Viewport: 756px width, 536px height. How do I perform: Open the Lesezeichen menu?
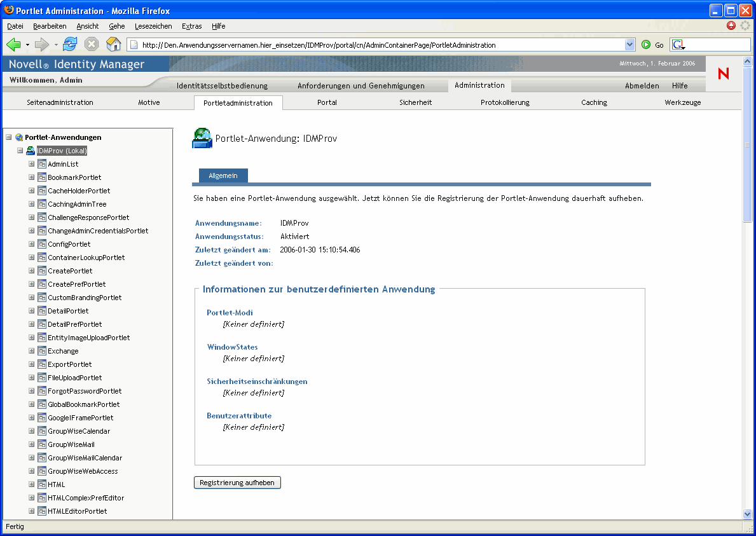click(x=153, y=26)
